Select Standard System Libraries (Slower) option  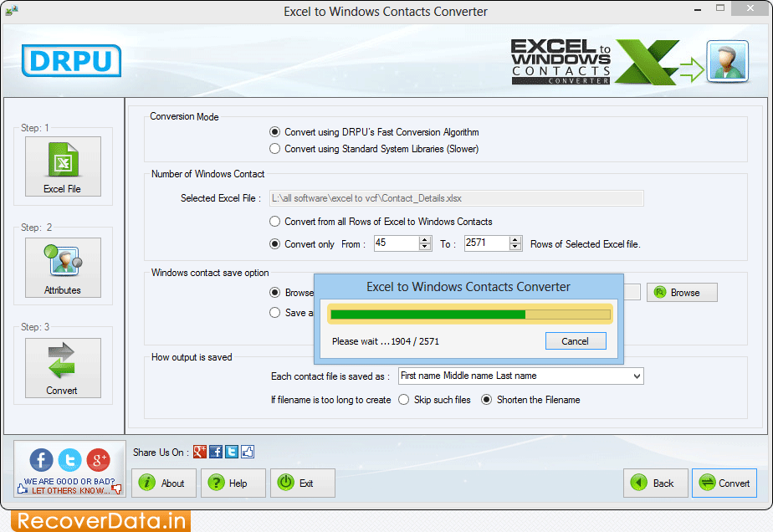(275, 149)
